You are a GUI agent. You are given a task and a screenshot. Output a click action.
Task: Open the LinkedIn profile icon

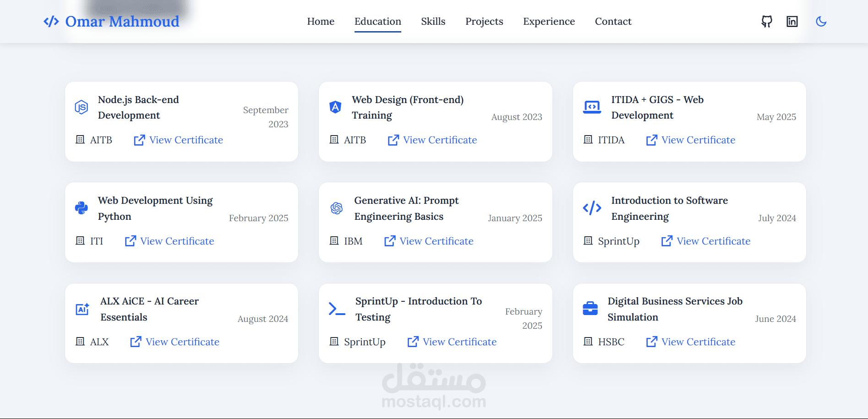[x=792, y=22]
